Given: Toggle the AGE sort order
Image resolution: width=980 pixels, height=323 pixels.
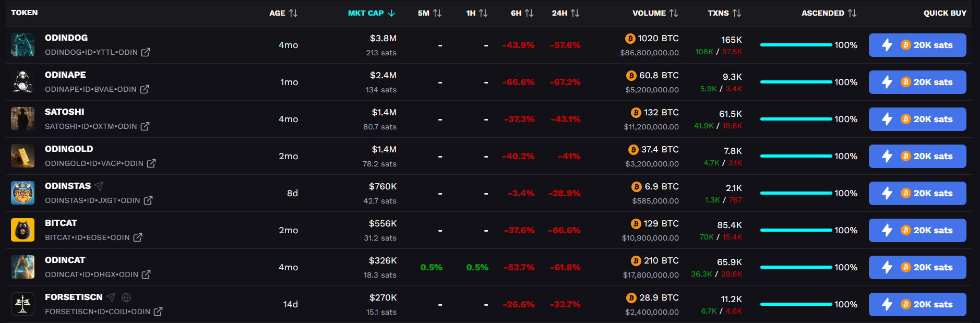Looking at the screenshot, I should [293, 13].
